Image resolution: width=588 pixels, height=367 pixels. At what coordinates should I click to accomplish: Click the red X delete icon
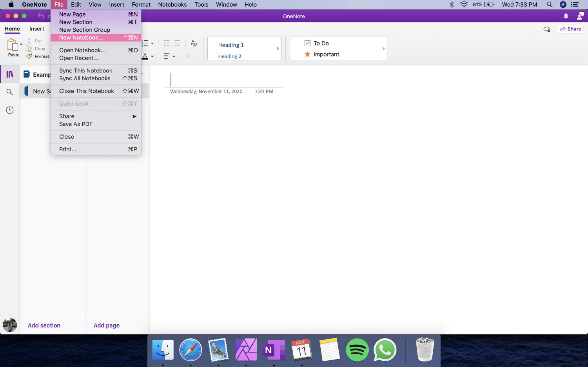tap(188, 56)
